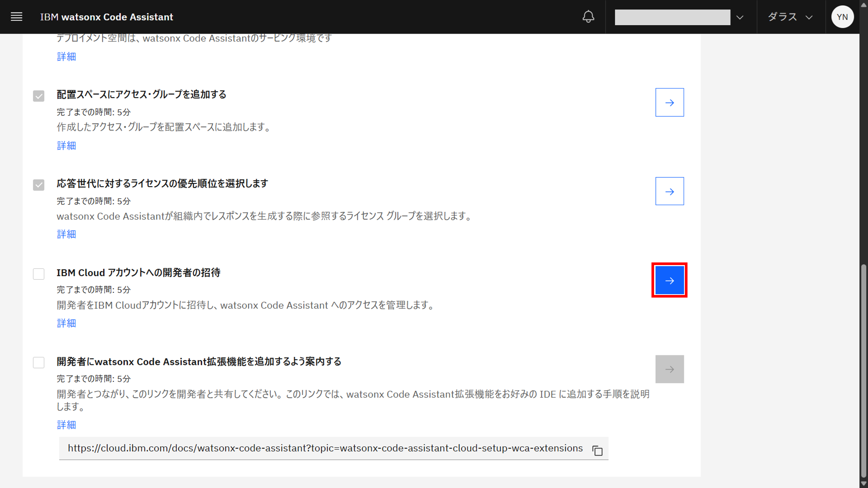Open 詳細 link under developer invitation step

tap(66, 323)
